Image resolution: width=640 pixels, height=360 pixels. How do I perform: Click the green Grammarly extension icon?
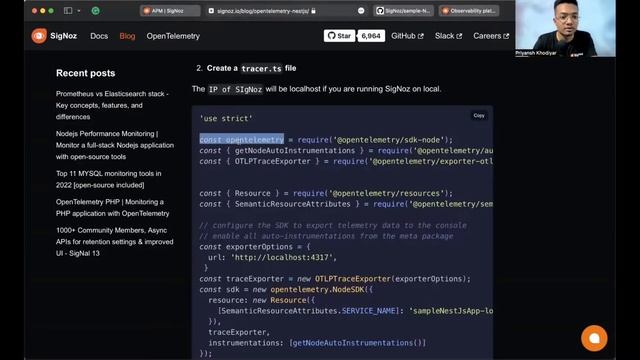(x=96, y=11)
